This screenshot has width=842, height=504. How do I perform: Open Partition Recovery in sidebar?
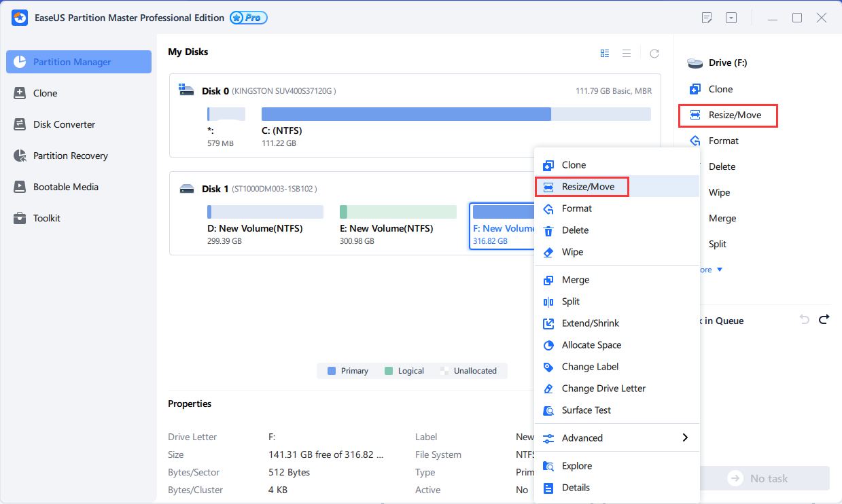70,156
